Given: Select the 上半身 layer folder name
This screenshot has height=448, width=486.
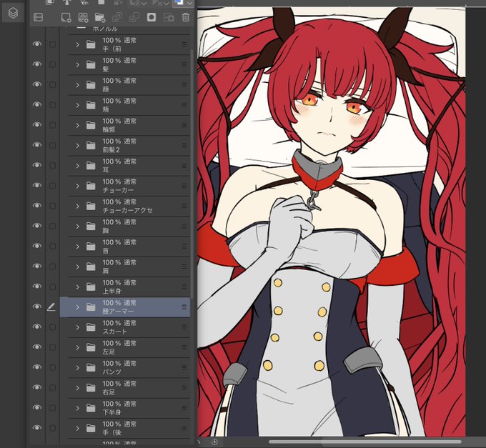Looking at the screenshot, I should 111,292.
